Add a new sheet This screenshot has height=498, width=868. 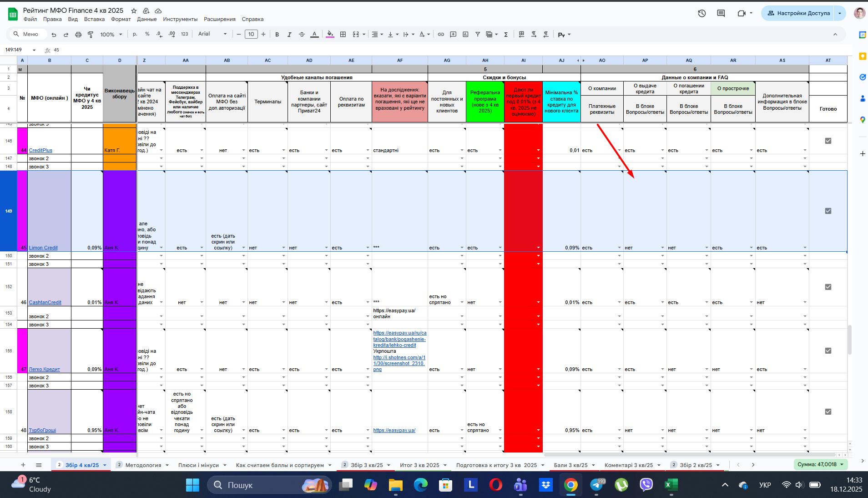(x=23, y=465)
